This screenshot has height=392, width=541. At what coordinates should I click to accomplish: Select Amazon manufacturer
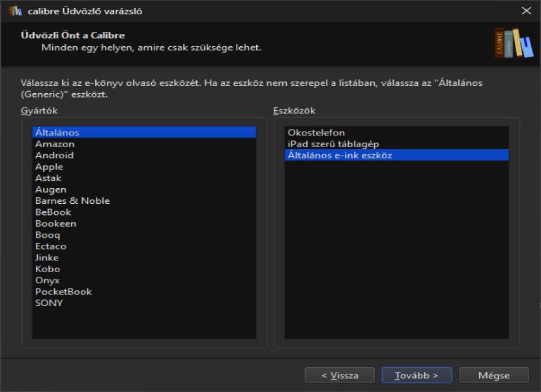144,144
